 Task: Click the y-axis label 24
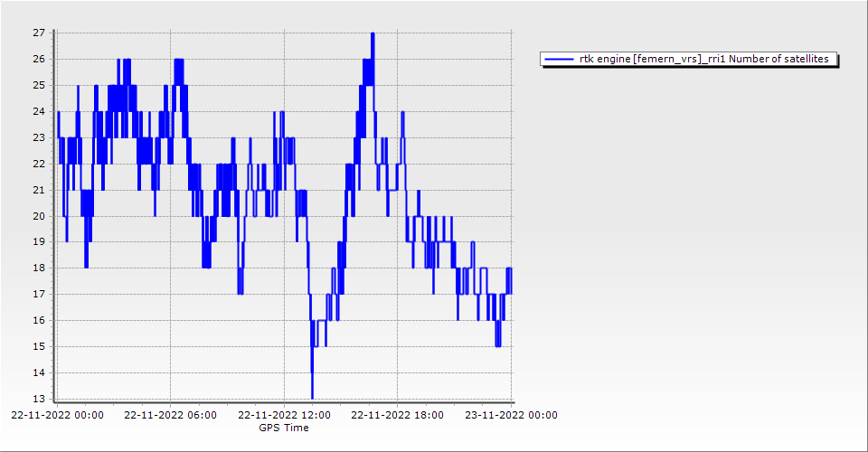[39, 111]
